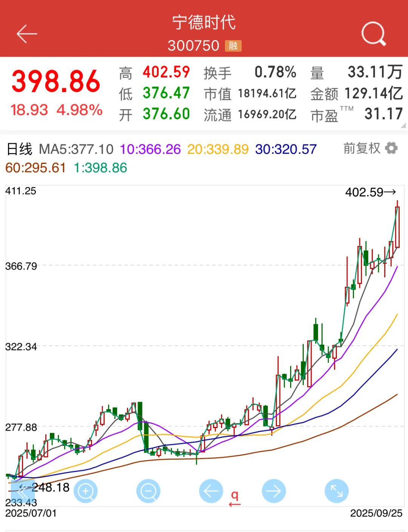The image size is (408, 532).
Task: Tap MA10 value 10:366.26
Action: [x=150, y=149]
